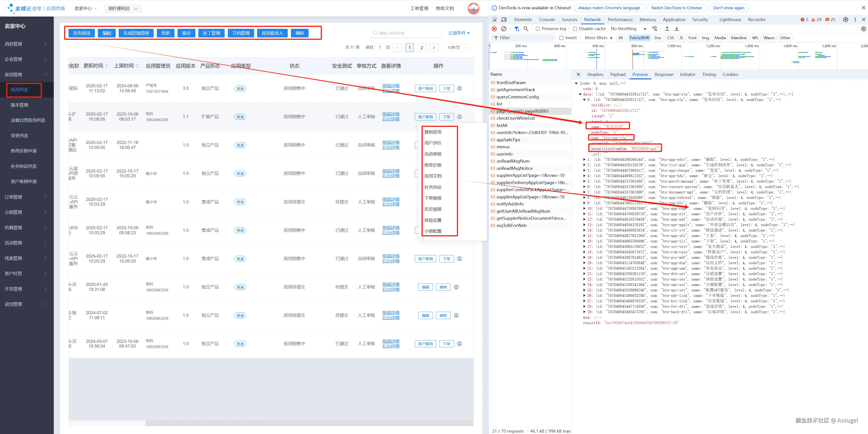Viewport: 868px width, 434px height.
Task: Enable the Preserve log checkbox
Action: coord(538,29)
